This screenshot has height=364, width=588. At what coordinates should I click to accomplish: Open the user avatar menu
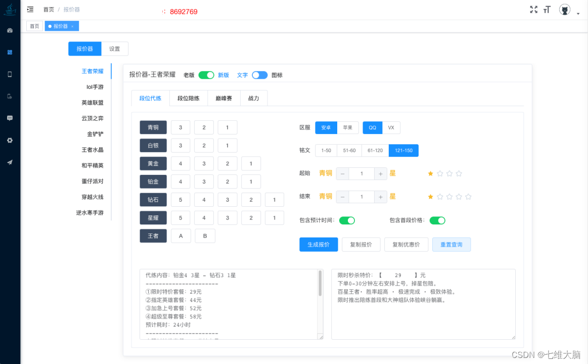565,10
